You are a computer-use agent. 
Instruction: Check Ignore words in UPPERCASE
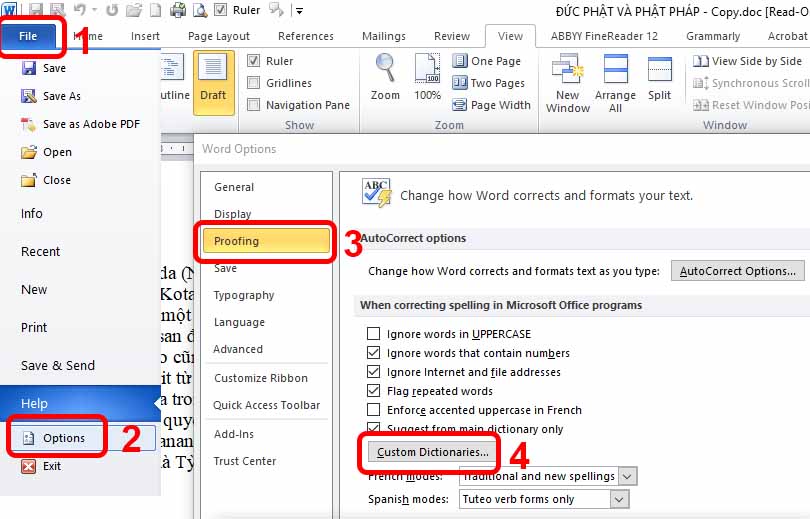point(373,334)
